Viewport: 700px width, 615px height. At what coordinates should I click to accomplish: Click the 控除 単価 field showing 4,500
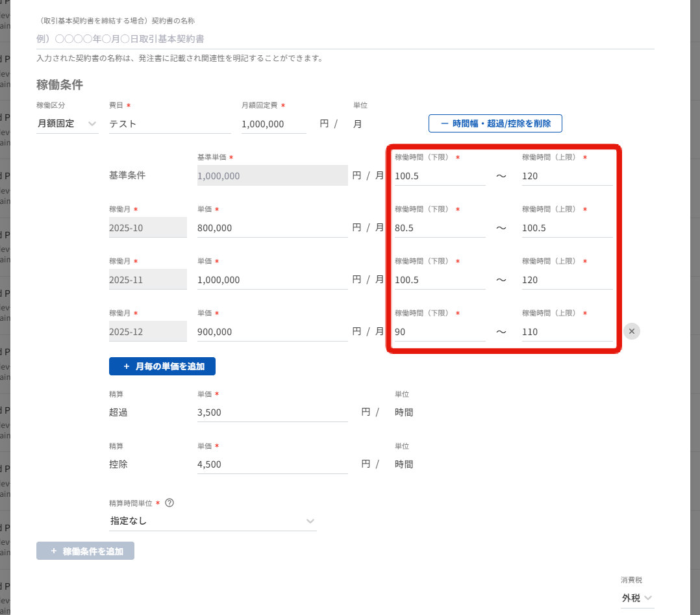coord(272,464)
